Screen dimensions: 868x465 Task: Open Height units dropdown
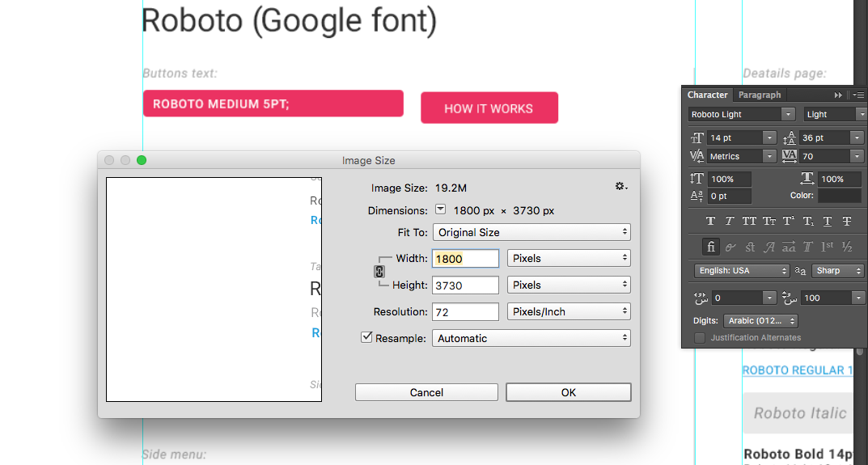(569, 285)
